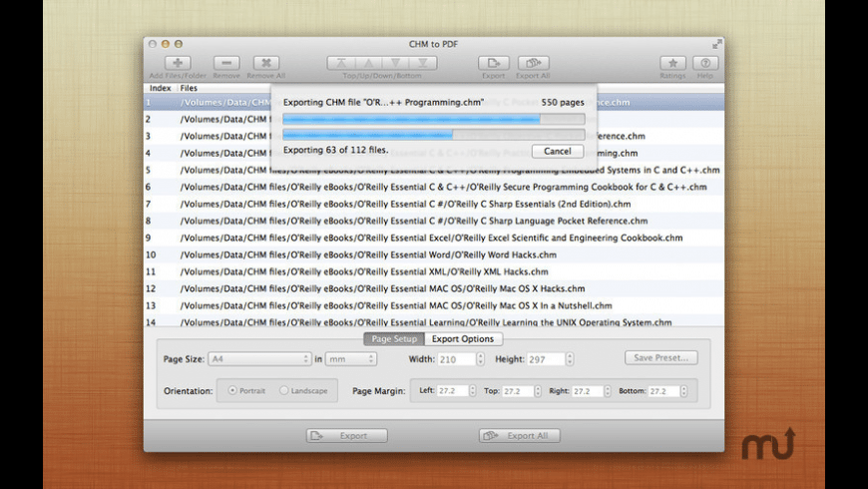Viewport: 868px width, 489px height.
Task: Switch to the Page Setup tab
Action: [x=394, y=339]
